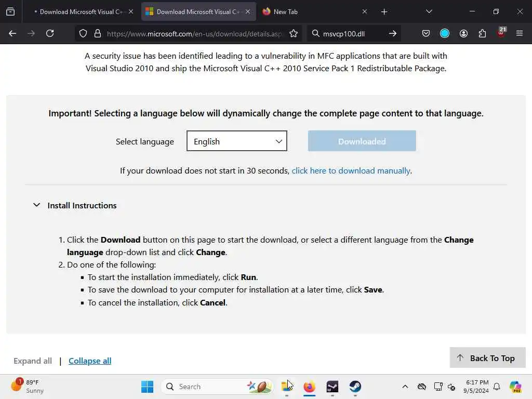Open the Extensions puzzle icon
532x399 pixels.
coord(482,33)
